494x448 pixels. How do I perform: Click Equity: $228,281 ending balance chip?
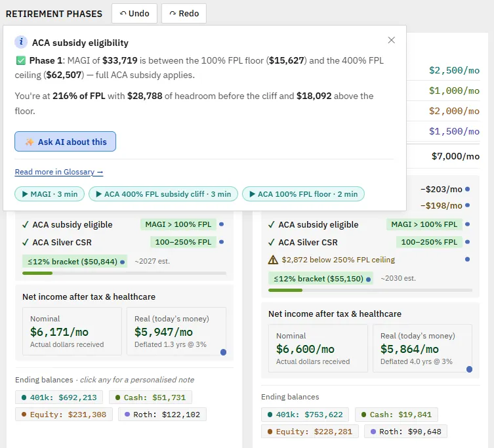tap(310, 432)
